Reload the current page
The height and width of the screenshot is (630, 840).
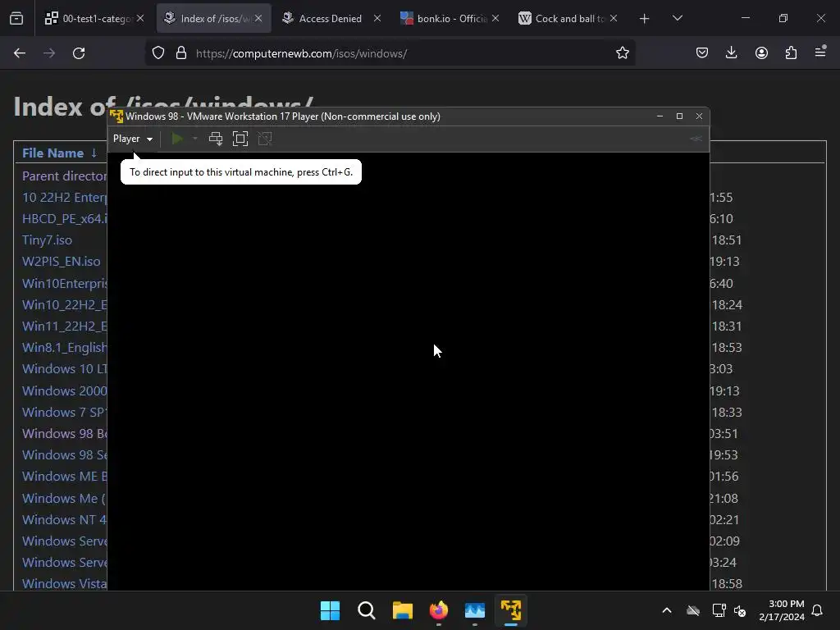79,53
